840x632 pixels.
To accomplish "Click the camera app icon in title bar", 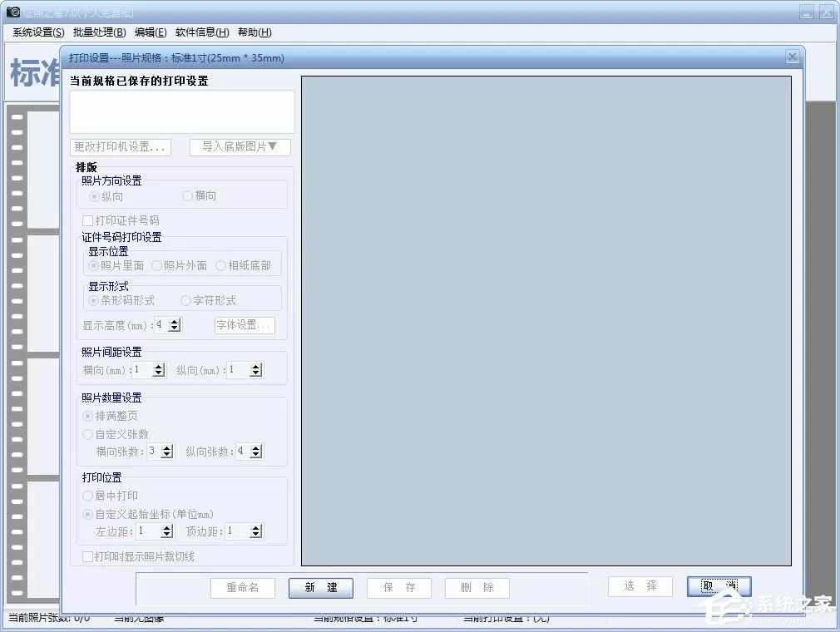I will point(12,12).
